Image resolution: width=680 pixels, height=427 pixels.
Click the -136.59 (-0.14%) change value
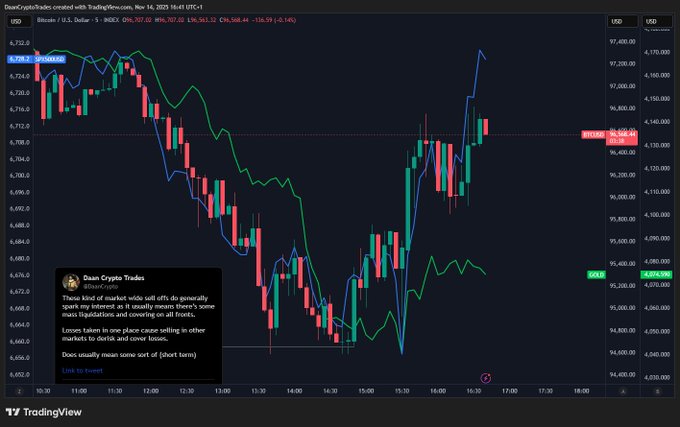pos(274,20)
